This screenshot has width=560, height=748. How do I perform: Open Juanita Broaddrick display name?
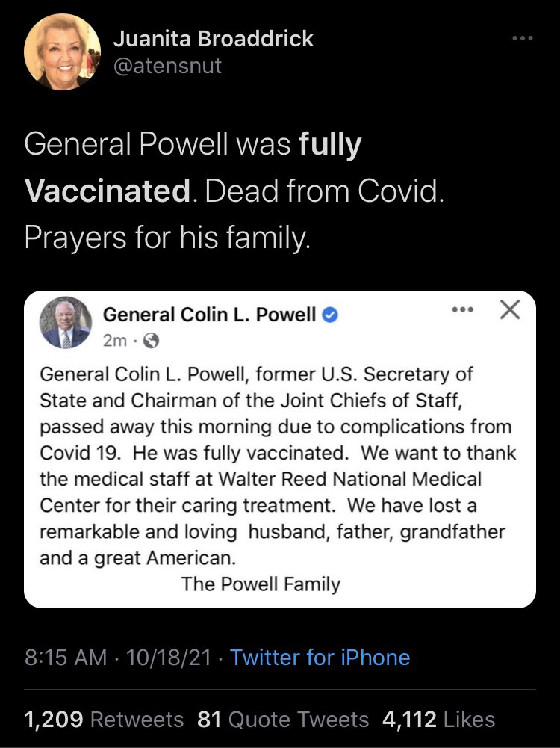click(x=213, y=39)
